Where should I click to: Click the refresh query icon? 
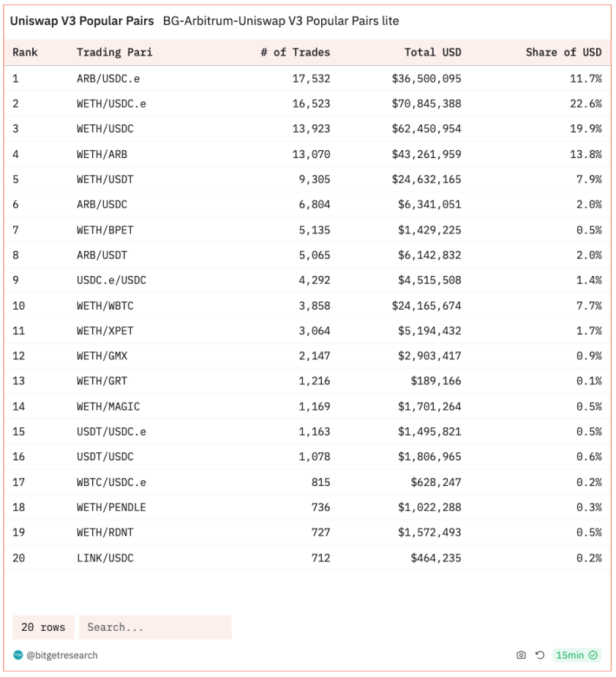539,655
